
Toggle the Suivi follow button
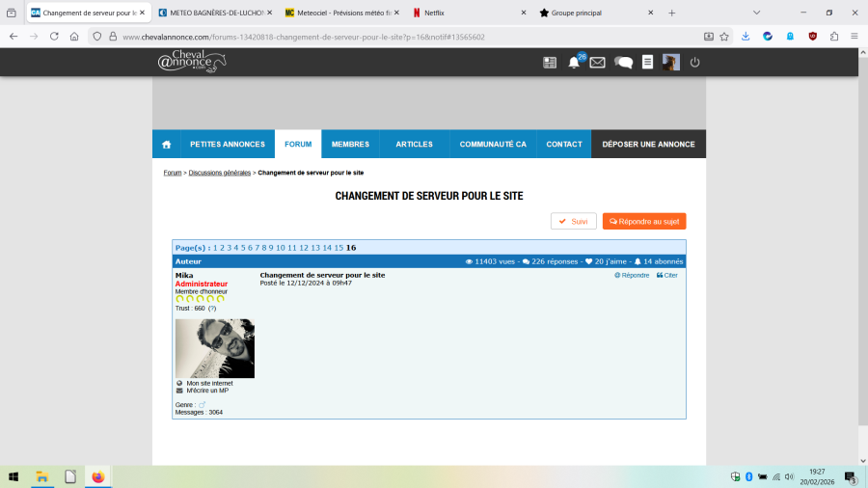click(573, 221)
